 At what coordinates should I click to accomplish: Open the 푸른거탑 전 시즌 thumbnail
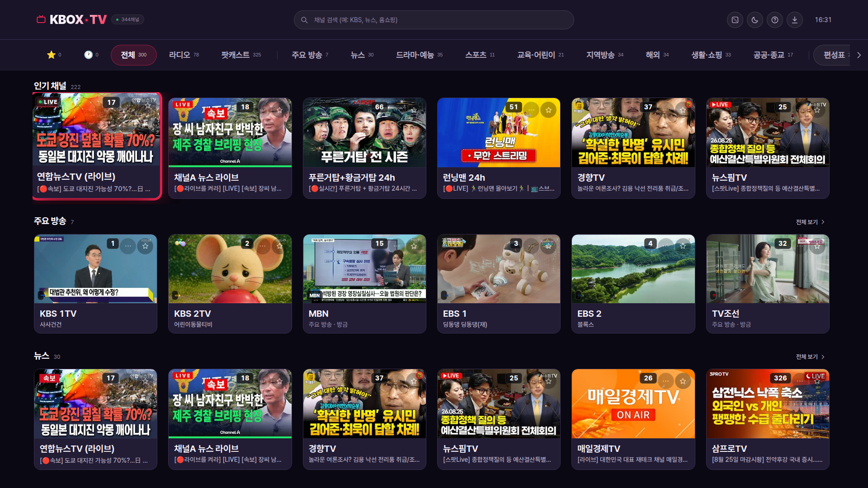364,132
